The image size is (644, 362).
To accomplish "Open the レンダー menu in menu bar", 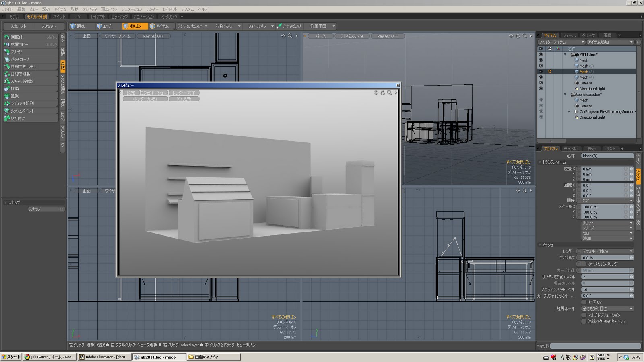I will 152,9.
